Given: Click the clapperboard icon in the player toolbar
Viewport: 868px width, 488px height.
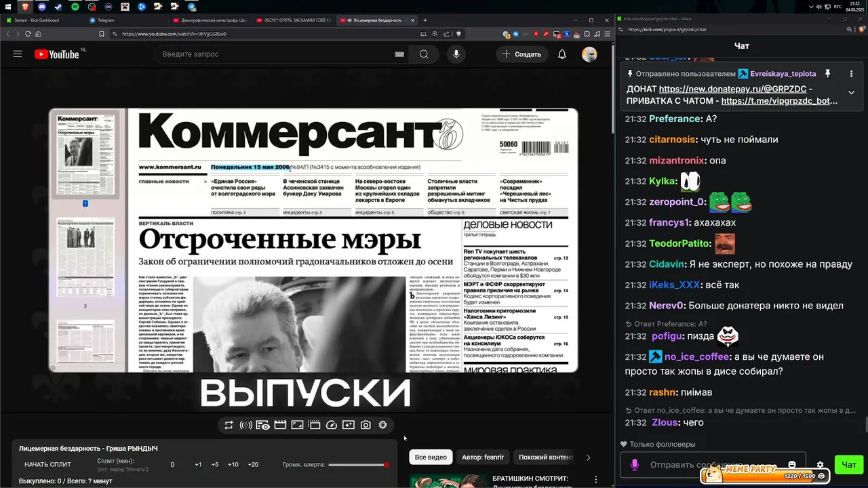Looking at the screenshot, I should coord(280,425).
